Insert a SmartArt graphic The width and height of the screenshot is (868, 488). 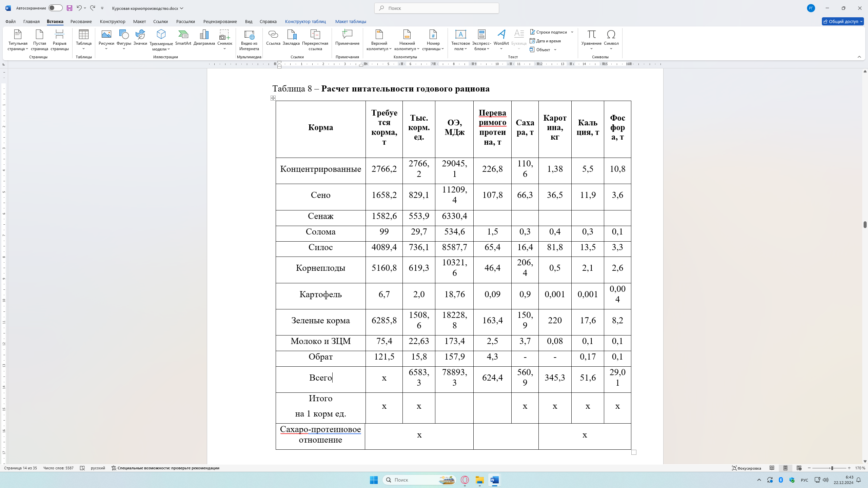click(x=183, y=38)
